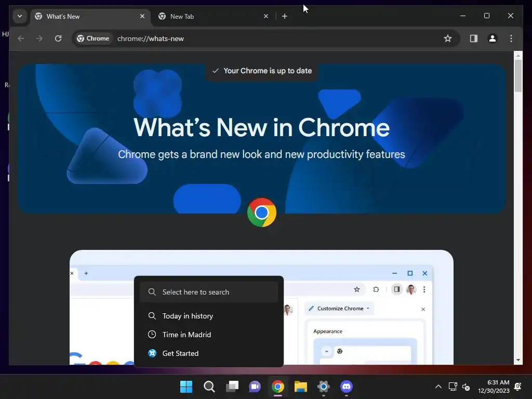The height and width of the screenshot is (399, 532).
Task: Open File Explorer from taskbar
Action: (301, 387)
